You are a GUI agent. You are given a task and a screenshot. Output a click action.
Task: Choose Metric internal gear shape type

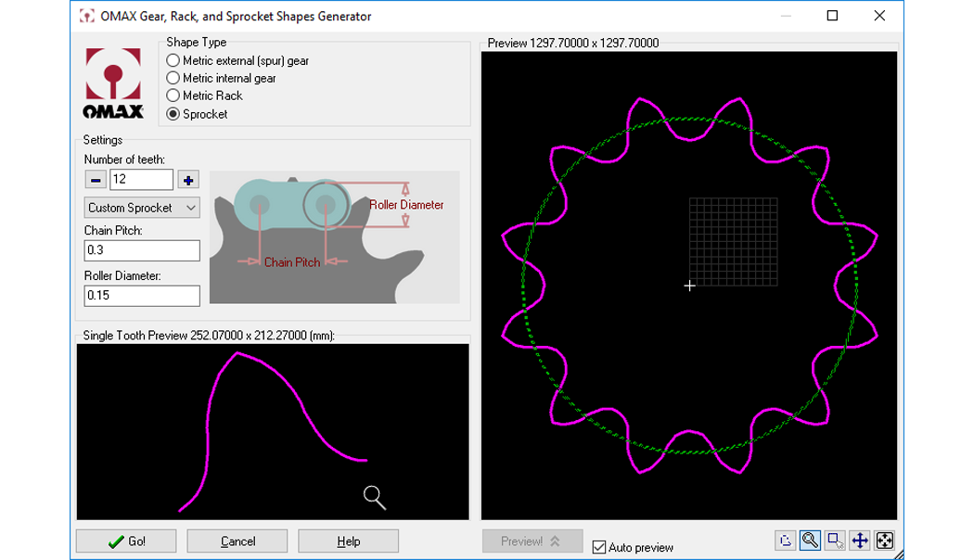point(173,78)
